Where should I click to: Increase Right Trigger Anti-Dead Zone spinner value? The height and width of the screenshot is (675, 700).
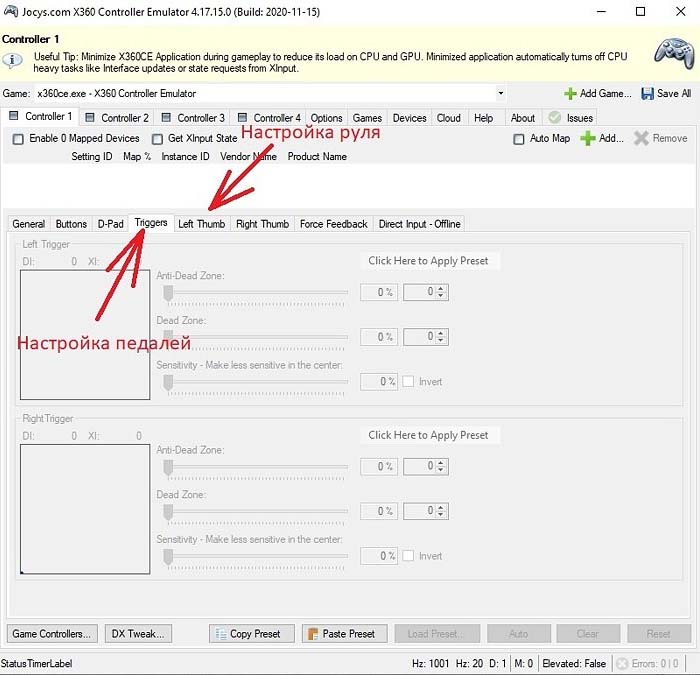coord(441,463)
